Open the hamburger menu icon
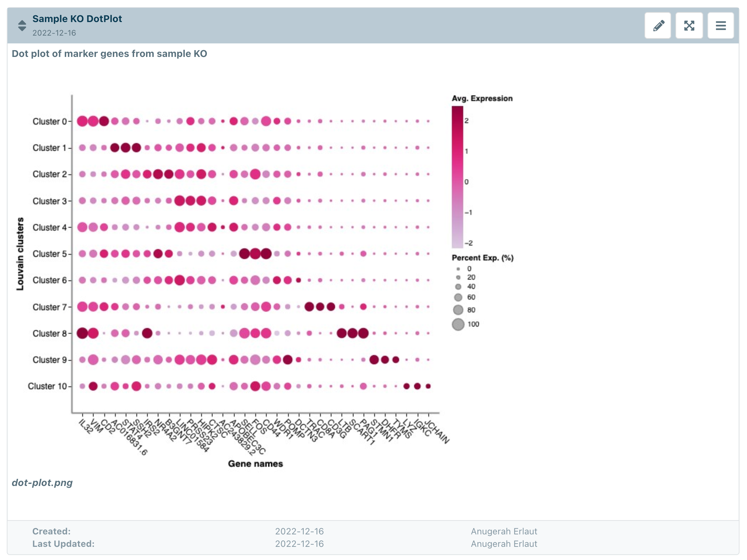Viewport: 747px width, 560px height. (720, 26)
